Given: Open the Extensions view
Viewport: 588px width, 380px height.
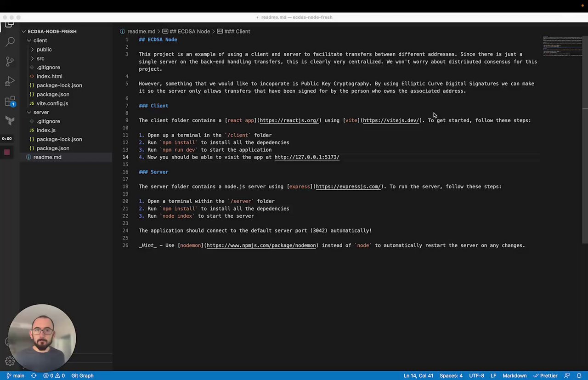Looking at the screenshot, I should (10, 101).
